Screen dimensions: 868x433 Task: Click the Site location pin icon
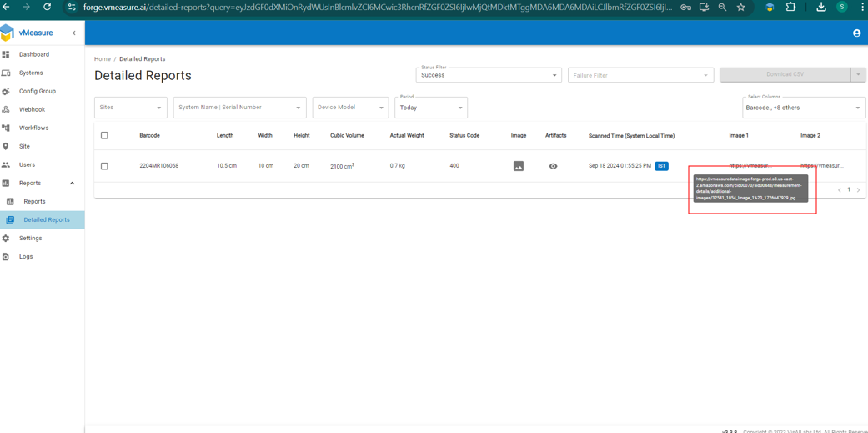pyautogui.click(x=6, y=146)
